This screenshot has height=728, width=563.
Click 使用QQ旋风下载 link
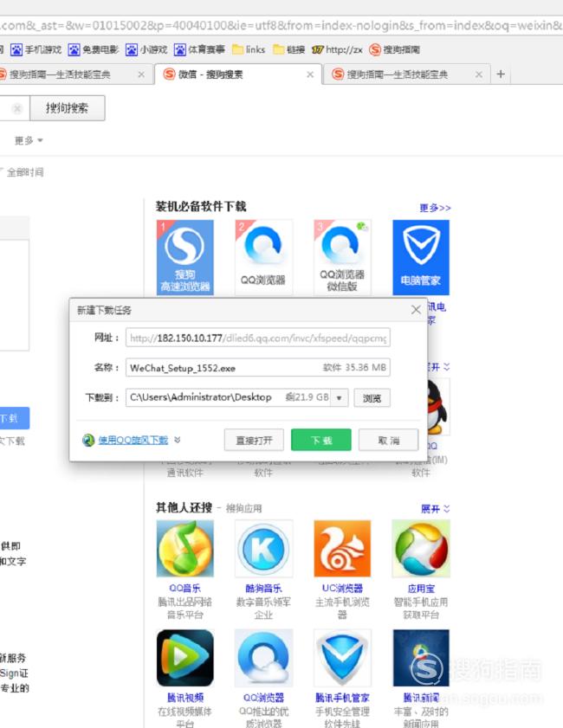tap(133, 440)
